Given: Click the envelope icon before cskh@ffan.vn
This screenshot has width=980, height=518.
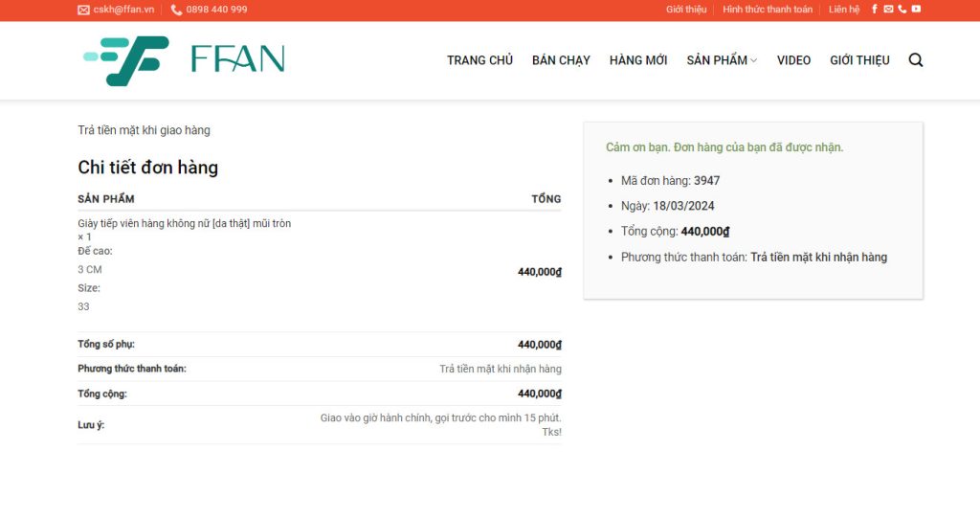Looking at the screenshot, I should point(83,10).
